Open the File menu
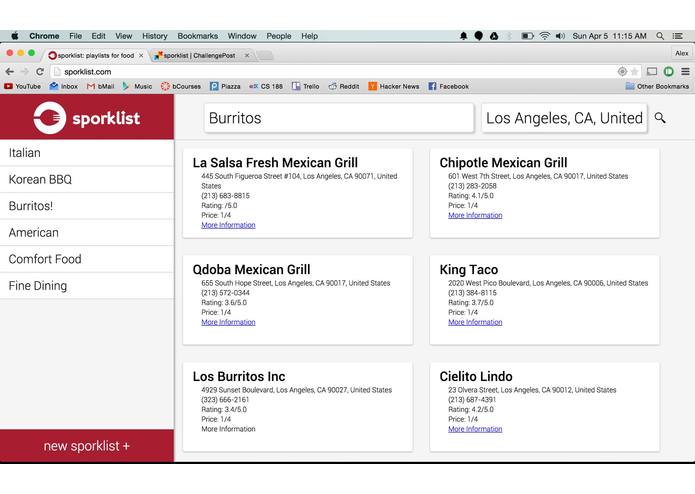This screenshot has height=494, width=695. coord(75,36)
